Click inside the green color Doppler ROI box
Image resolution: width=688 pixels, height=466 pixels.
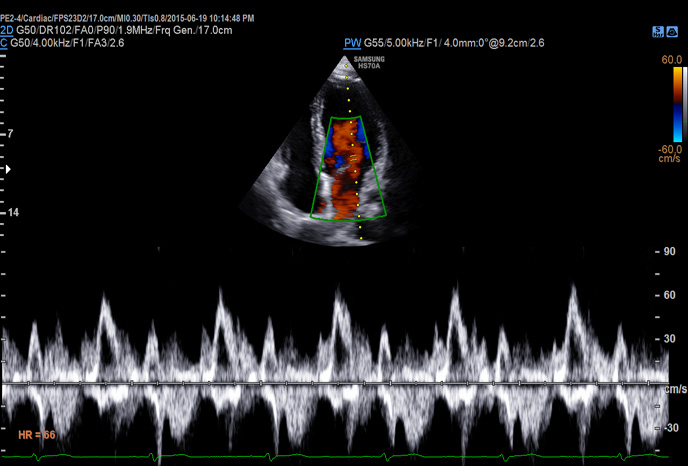[x=348, y=168]
